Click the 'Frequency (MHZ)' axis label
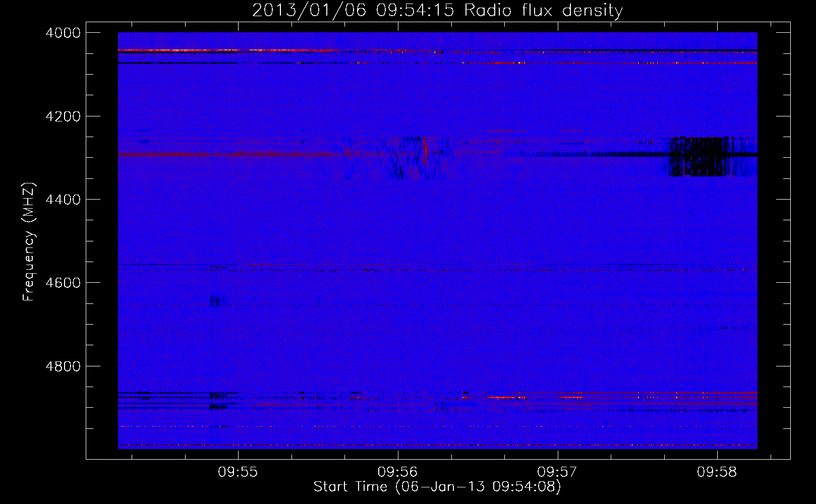 point(29,242)
